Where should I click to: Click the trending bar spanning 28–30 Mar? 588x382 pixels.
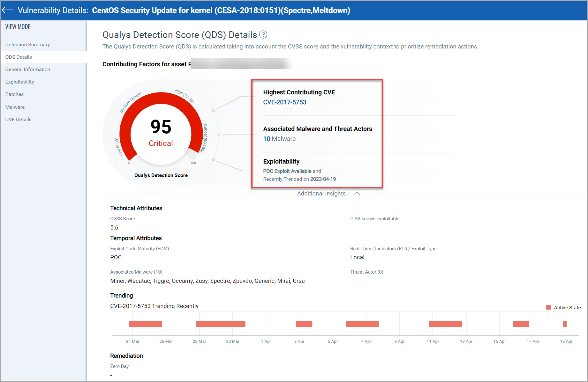click(x=221, y=324)
